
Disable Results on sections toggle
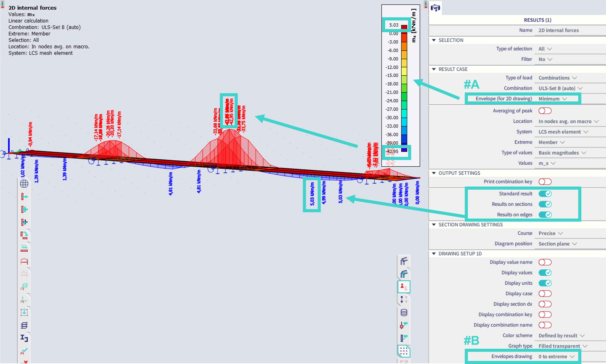point(545,204)
